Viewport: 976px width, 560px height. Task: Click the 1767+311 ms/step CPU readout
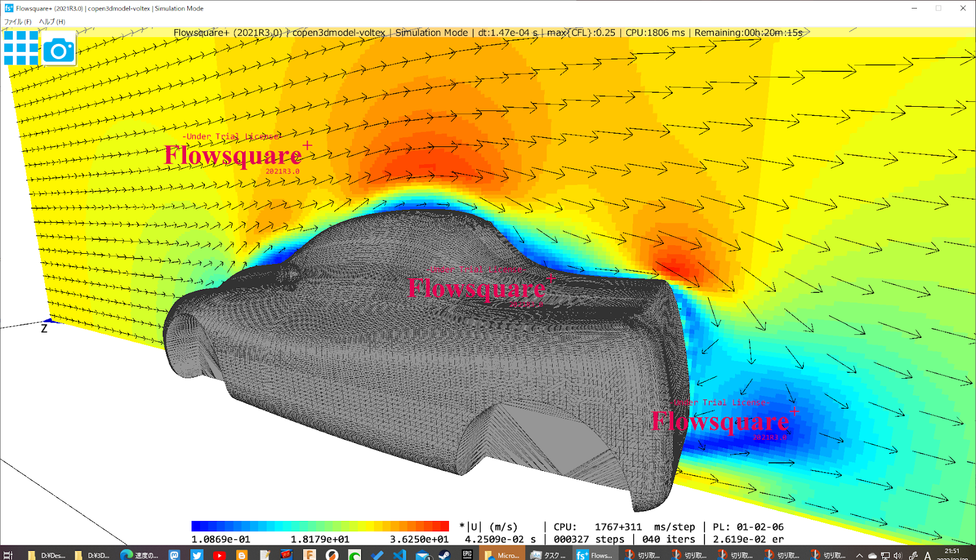pos(645,526)
